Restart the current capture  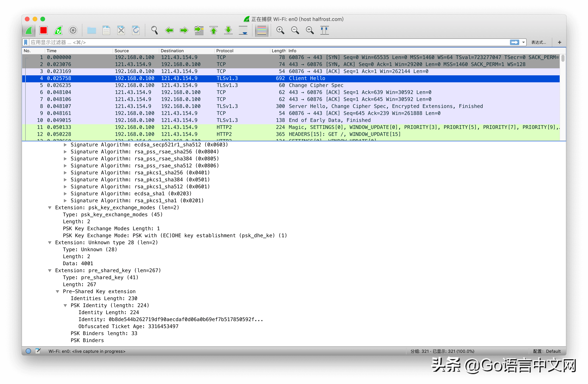58,30
